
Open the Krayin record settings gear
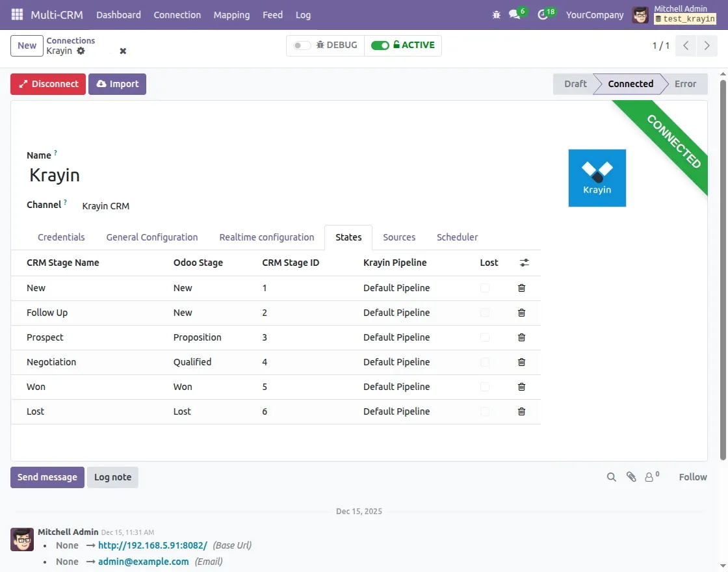pos(82,51)
